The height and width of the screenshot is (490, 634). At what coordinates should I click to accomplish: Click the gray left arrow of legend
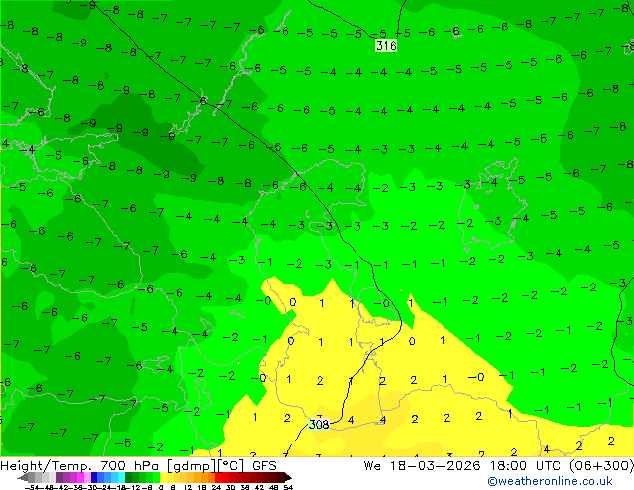coord(23,477)
